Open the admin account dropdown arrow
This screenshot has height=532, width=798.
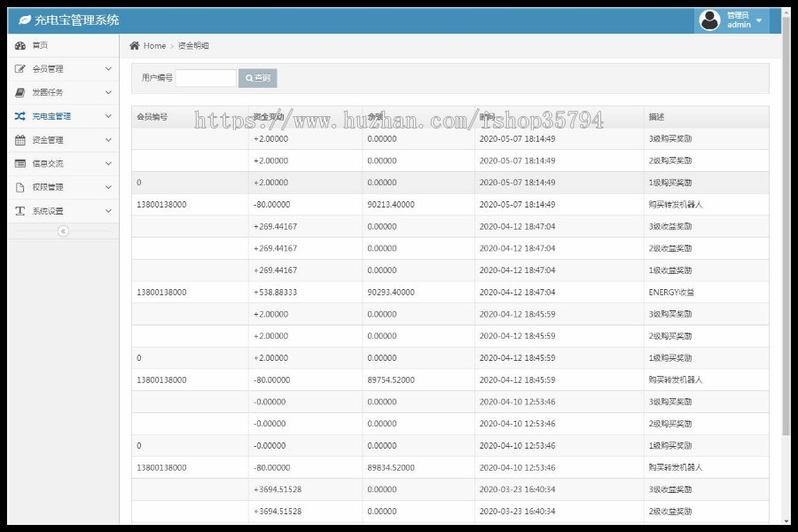(x=759, y=20)
